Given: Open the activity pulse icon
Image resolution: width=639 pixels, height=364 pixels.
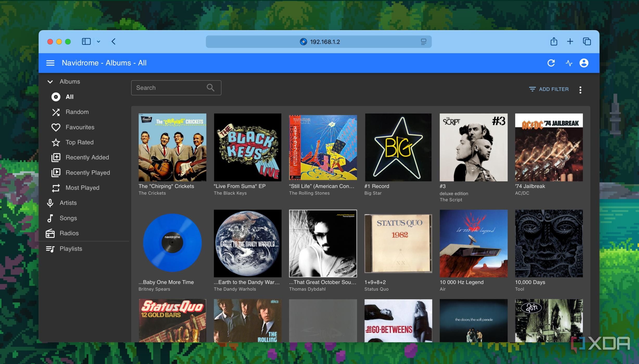Looking at the screenshot, I should coord(569,63).
